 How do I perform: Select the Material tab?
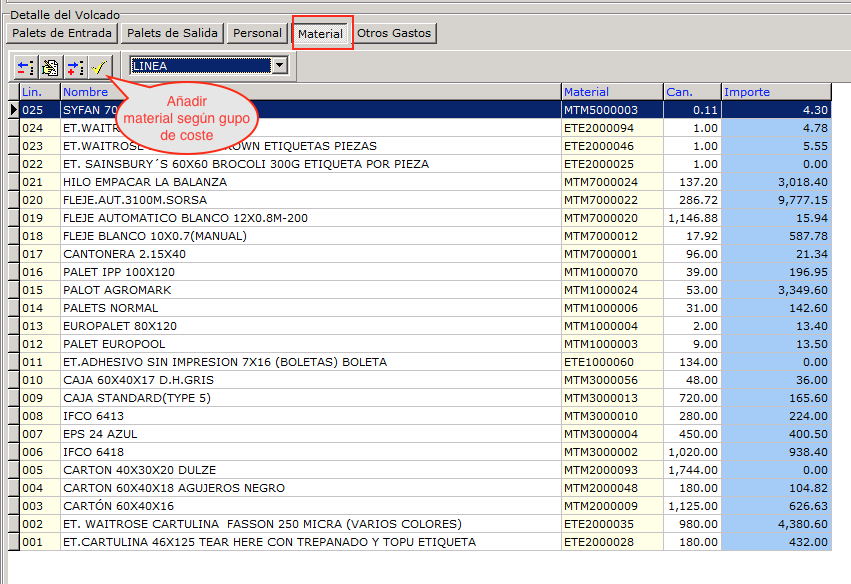321,34
